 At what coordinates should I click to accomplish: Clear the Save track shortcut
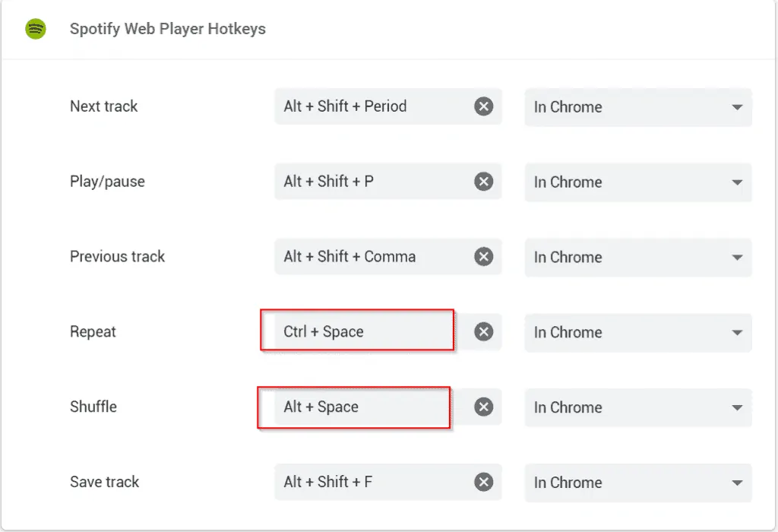[x=484, y=482]
